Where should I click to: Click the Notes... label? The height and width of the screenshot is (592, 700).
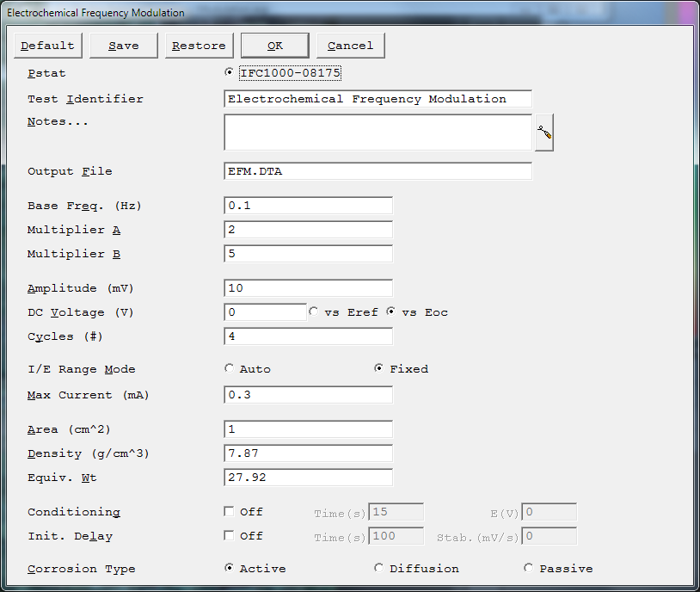tap(58, 121)
